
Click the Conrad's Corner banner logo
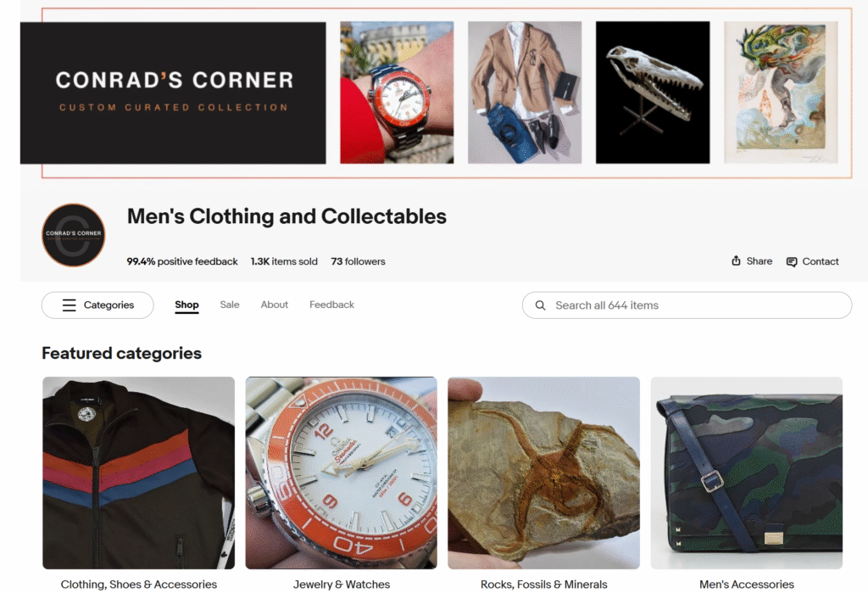click(x=173, y=92)
